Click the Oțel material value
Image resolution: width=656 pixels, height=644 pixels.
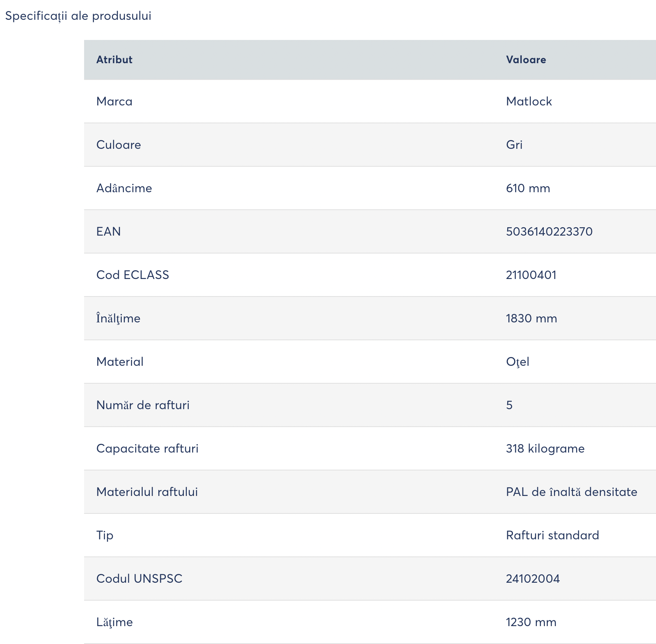(517, 362)
